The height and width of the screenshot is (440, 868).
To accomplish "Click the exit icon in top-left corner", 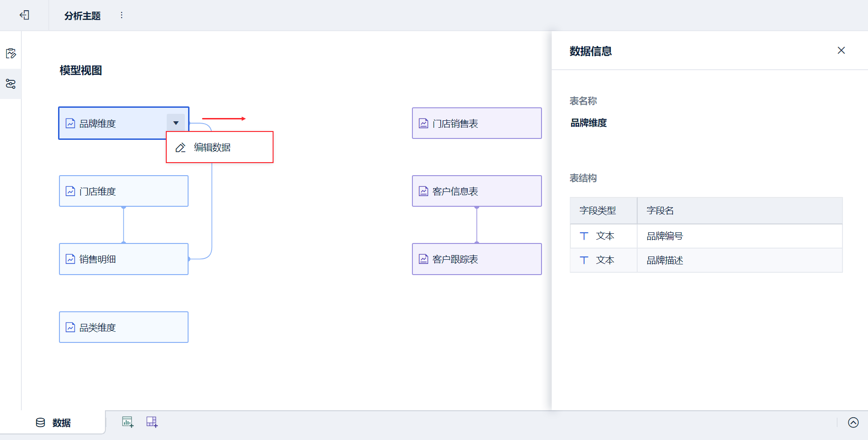I will (x=25, y=15).
